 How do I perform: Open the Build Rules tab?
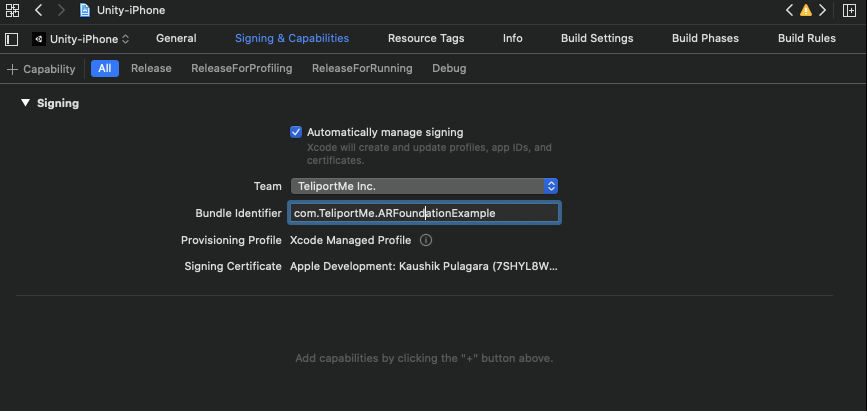pos(807,38)
